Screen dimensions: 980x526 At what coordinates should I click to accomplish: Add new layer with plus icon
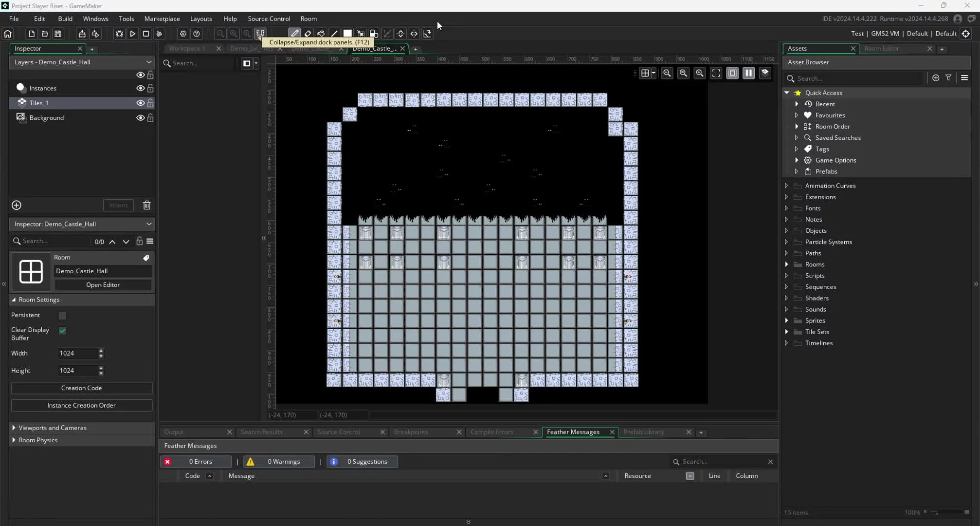(17, 205)
